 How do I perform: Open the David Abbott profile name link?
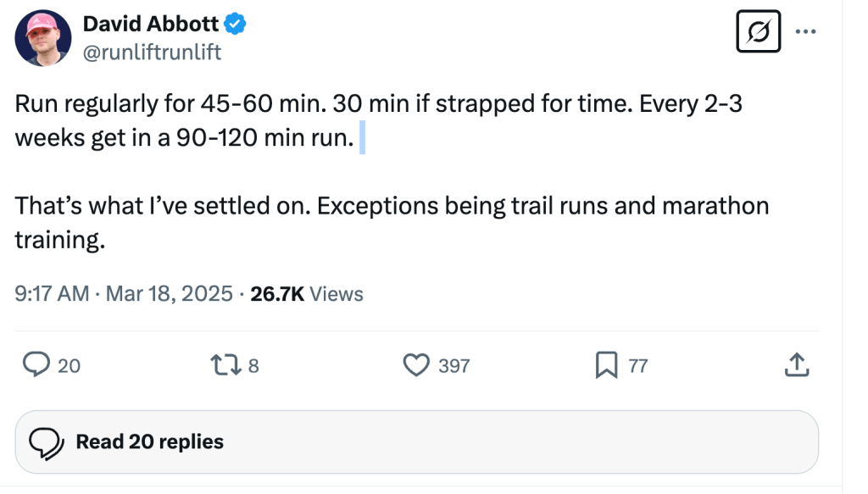(x=151, y=25)
